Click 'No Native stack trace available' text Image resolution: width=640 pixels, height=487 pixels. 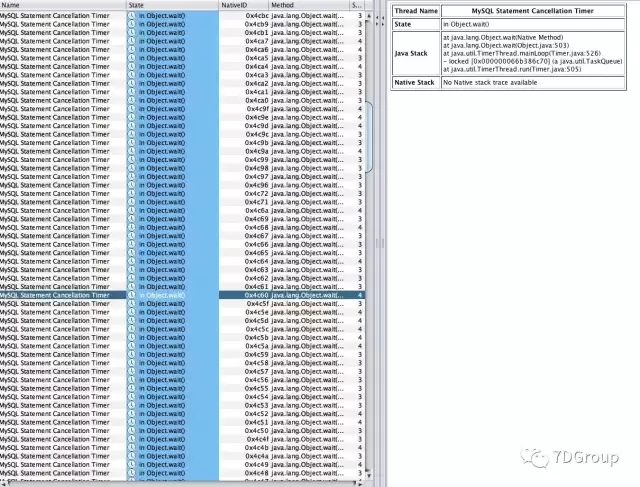click(x=490, y=82)
